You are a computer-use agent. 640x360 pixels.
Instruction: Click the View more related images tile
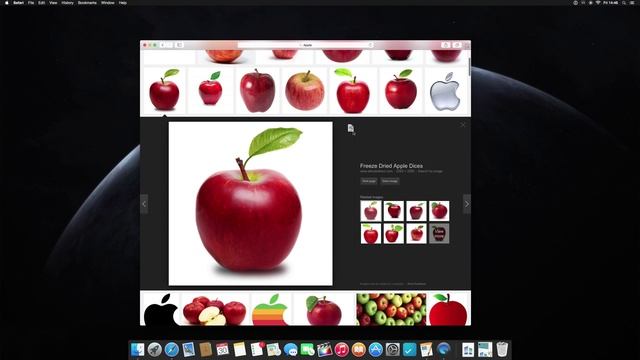click(439, 233)
